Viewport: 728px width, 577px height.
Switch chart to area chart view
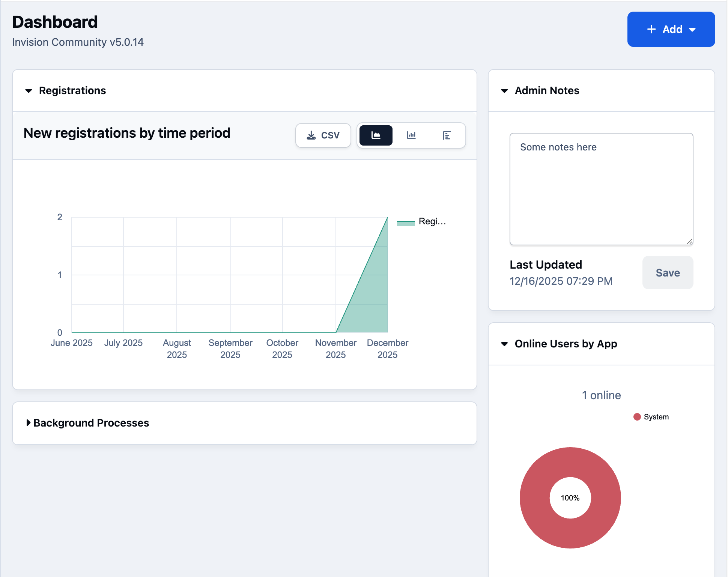(376, 135)
